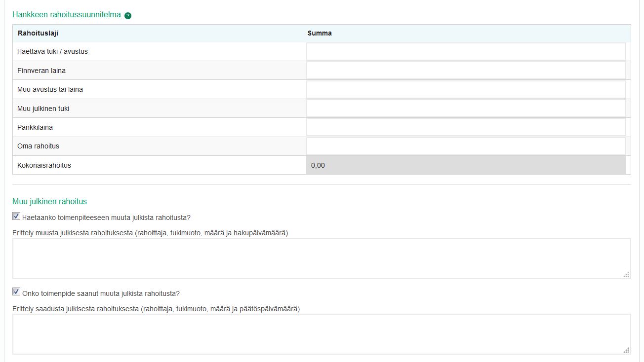This screenshot has height=362, width=644.
Task: Click the Pankkilaina sum field
Action: pyautogui.click(x=466, y=127)
